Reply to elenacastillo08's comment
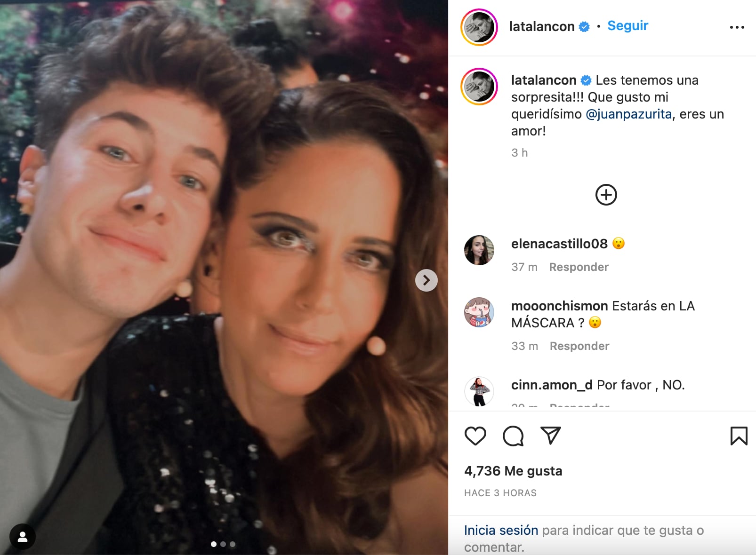This screenshot has width=756, height=555. point(579,267)
